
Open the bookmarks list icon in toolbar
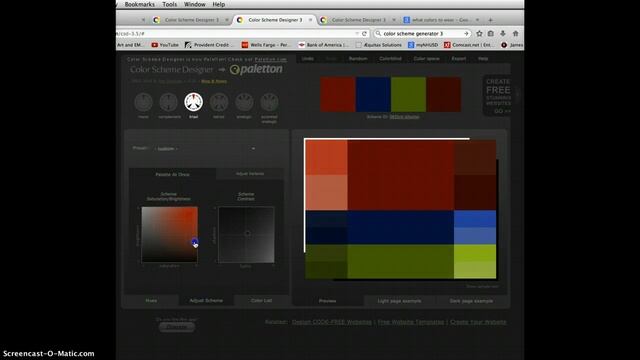[491, 33]
